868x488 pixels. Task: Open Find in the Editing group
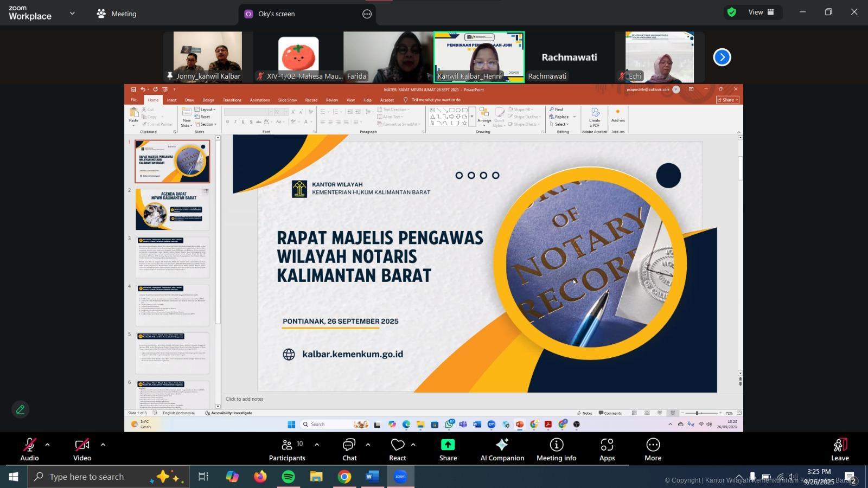point(557,109)
